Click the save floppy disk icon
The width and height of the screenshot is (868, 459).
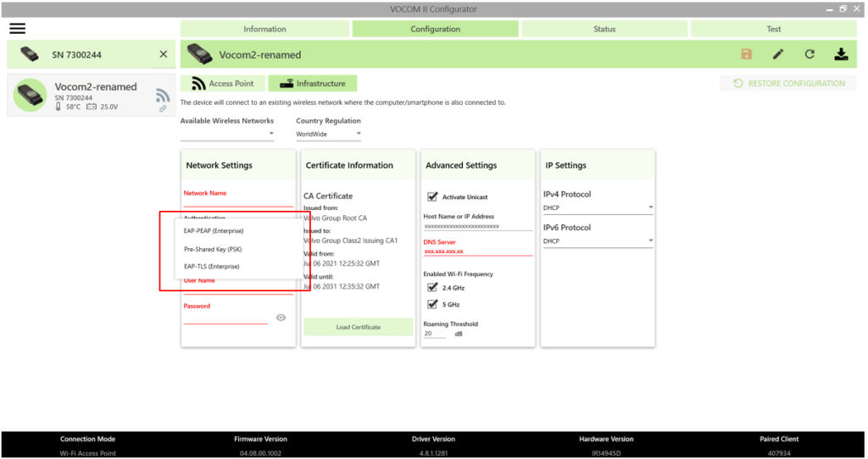(746, 53)
